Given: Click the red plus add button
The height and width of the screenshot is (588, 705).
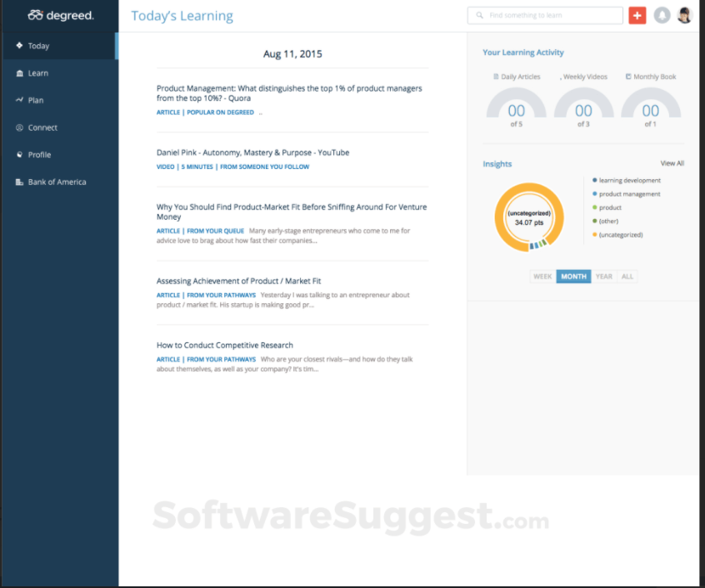Looking at the screenshot, I should point(637,15).
